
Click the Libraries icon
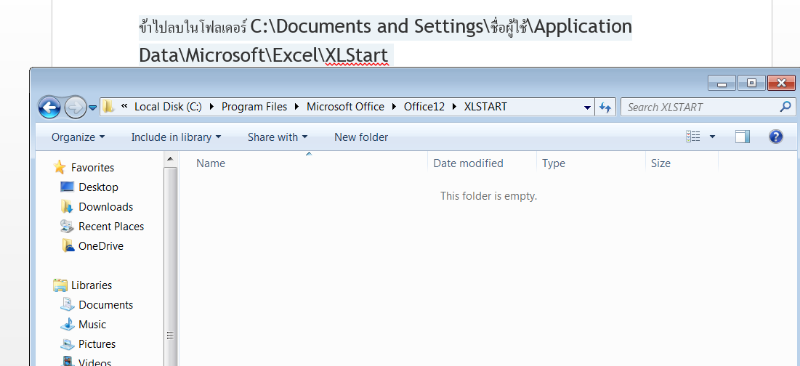pyautogui.click(x=60, y=285)
